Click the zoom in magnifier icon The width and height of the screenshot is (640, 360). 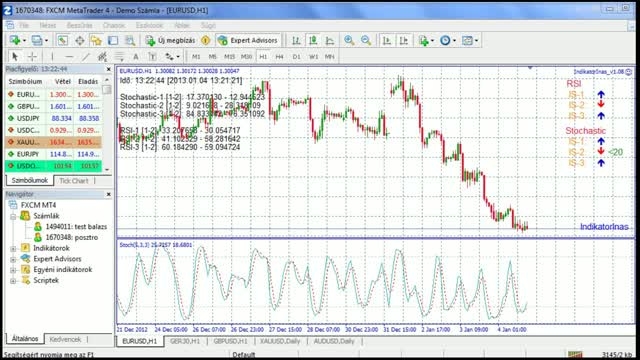tap(349, 40)
